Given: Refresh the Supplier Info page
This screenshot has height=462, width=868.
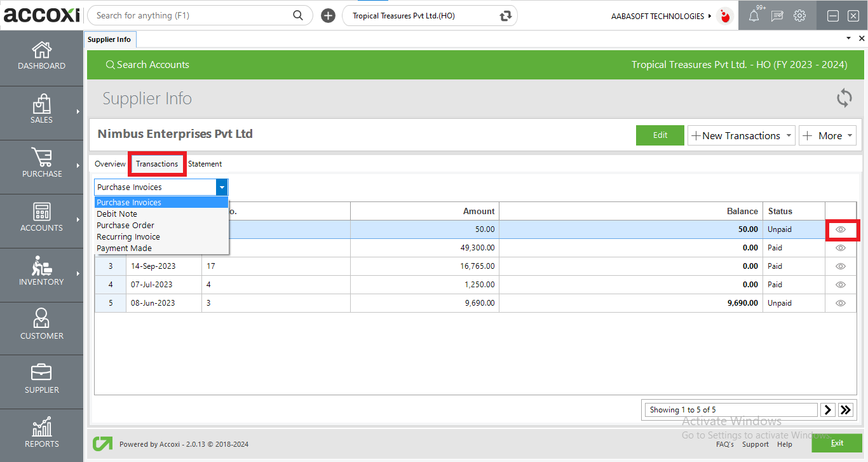Looking at the screenshot, I should [x=844, y=99].
